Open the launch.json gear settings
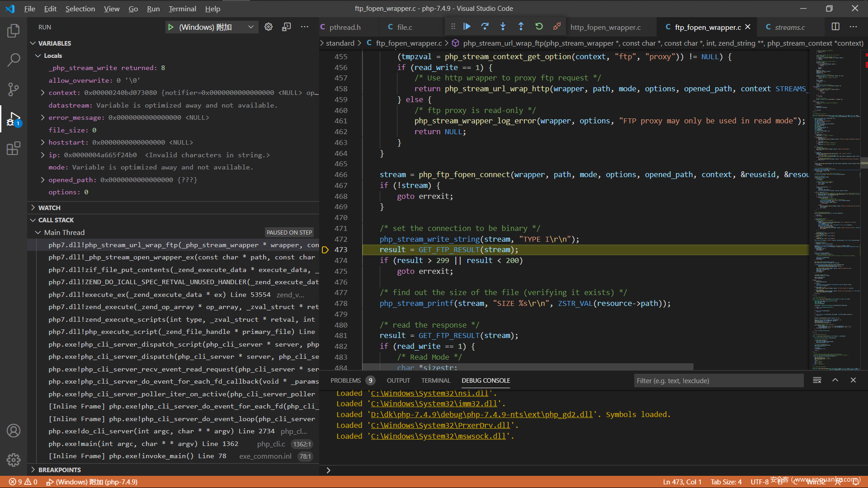Screen dimensions: 868x488 (x=269, y=27)
